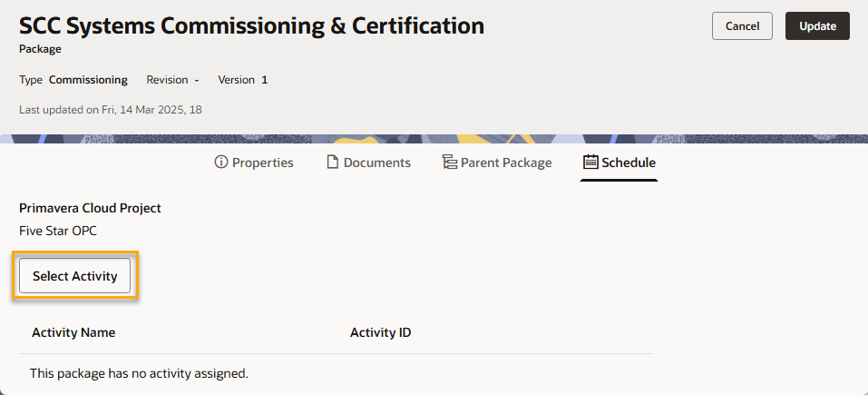Click the Five Star OPC project name
The height and width of the screenshot is (395, 868).
[x=58, y=231]
